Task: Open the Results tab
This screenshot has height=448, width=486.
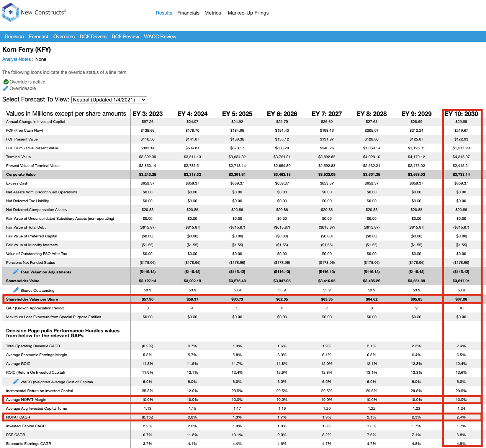Action: 164,13
